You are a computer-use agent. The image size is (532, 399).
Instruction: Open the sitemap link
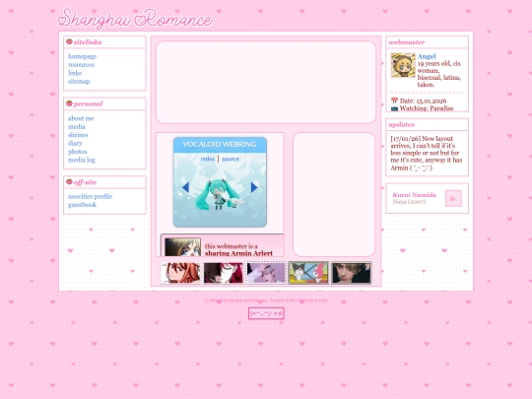79,81
